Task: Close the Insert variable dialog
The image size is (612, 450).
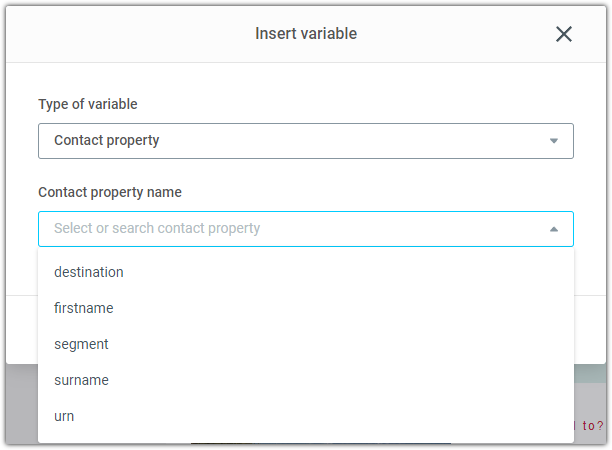Action: tap(564, 34)
